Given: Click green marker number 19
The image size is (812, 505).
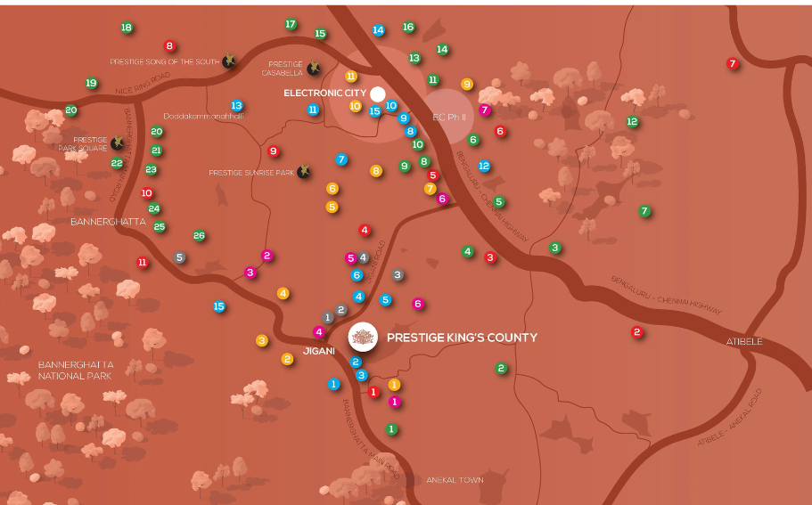Looking at the screenshot, I should point(91,83).
